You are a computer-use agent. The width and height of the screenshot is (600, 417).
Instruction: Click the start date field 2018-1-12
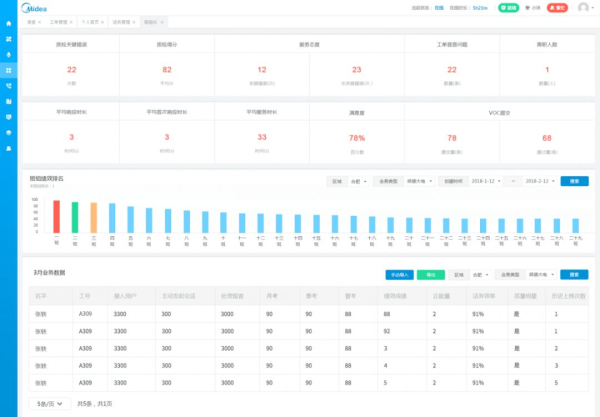(487, 181)
